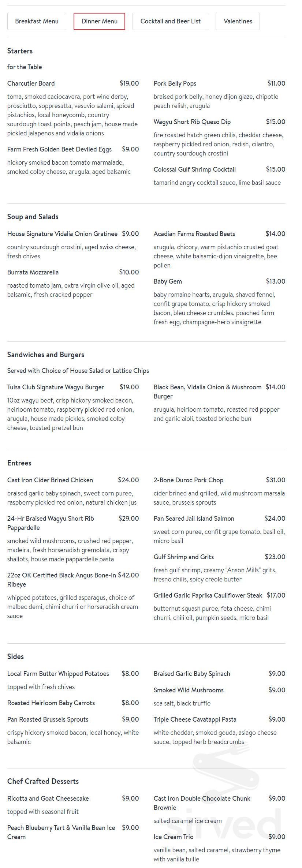This screenshot has width=302, height=868.
Task: Select the Dinner Menu tab
Action: click(99, 21)
